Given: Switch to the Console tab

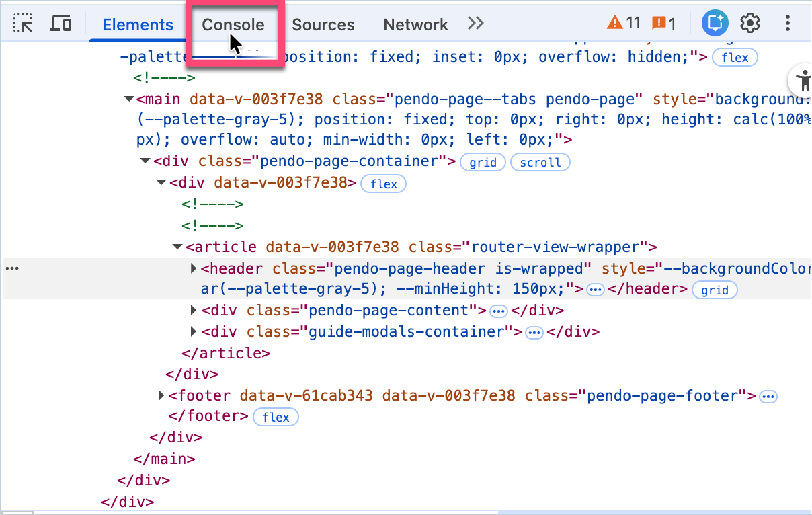Looking at the screenshot, I should click(233, 25).
